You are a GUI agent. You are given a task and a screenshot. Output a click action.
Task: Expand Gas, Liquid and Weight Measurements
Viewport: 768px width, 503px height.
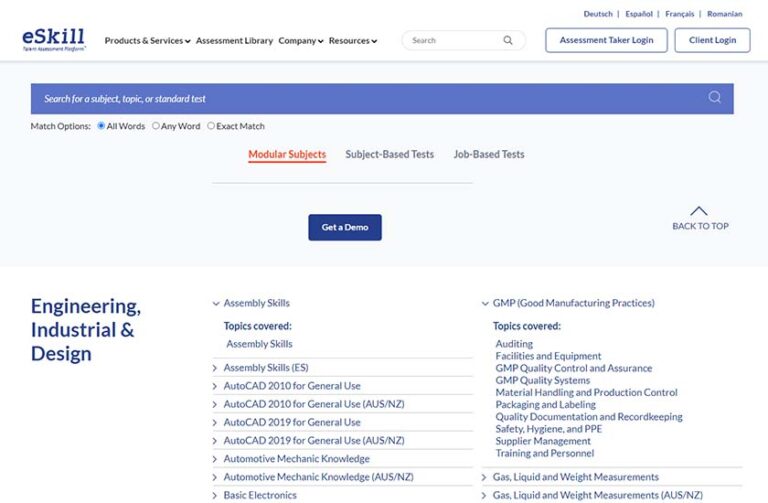point(570,477)
